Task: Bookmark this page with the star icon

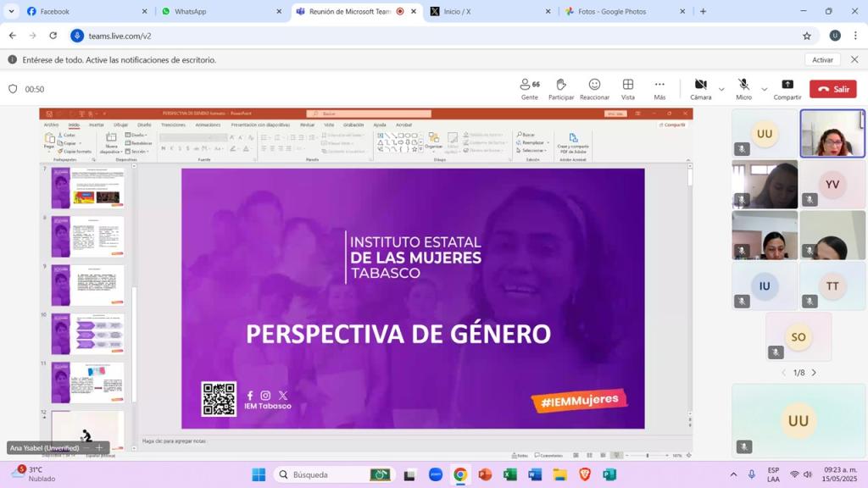Action: 807,36
